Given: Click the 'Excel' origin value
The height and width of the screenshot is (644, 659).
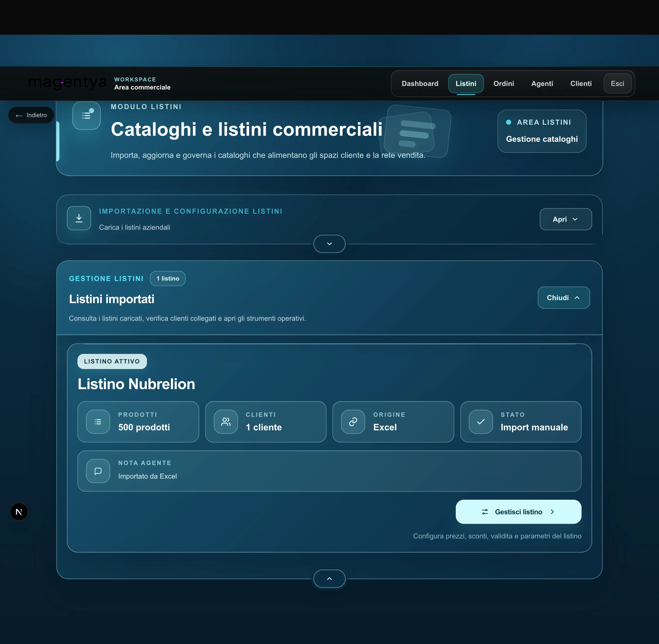Looking at the screenshot, I should pyautogui.click(x=385, y=427).
